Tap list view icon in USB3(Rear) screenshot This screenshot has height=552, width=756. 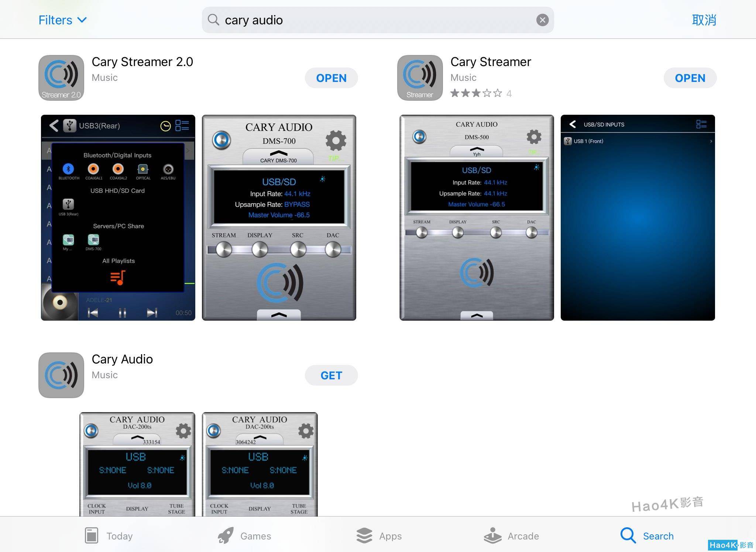click(182, 125)
